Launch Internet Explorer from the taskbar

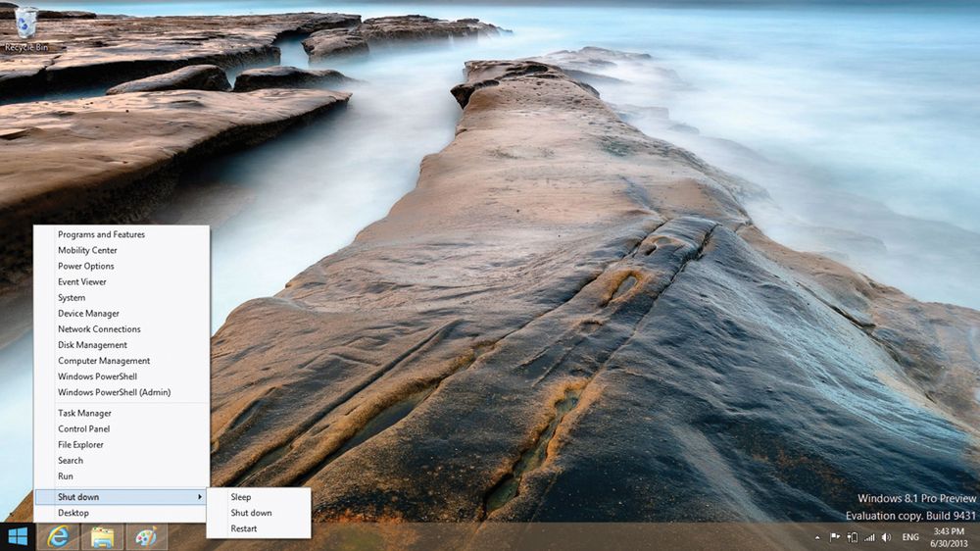(x=59, y=536)
